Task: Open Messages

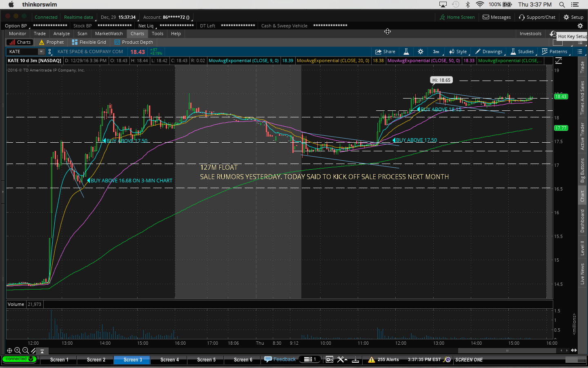Action: click(497, 17)
